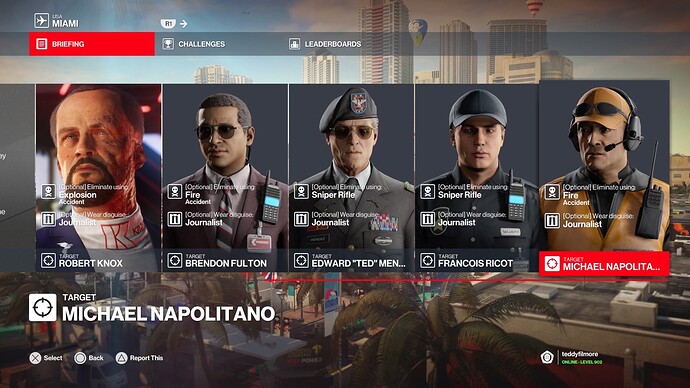Pick the Francois Ricot target card
This screenshot has height=388, width=690.
click(477, 178)
